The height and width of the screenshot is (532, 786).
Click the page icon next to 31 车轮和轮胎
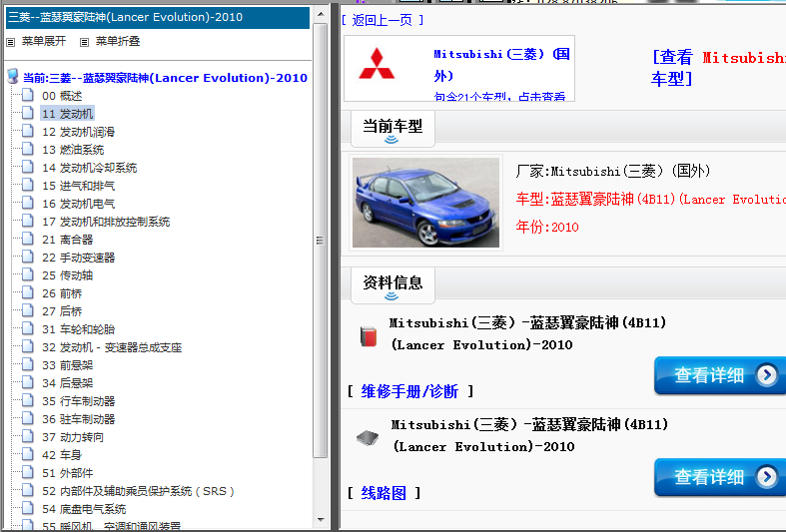coord(28,329)
